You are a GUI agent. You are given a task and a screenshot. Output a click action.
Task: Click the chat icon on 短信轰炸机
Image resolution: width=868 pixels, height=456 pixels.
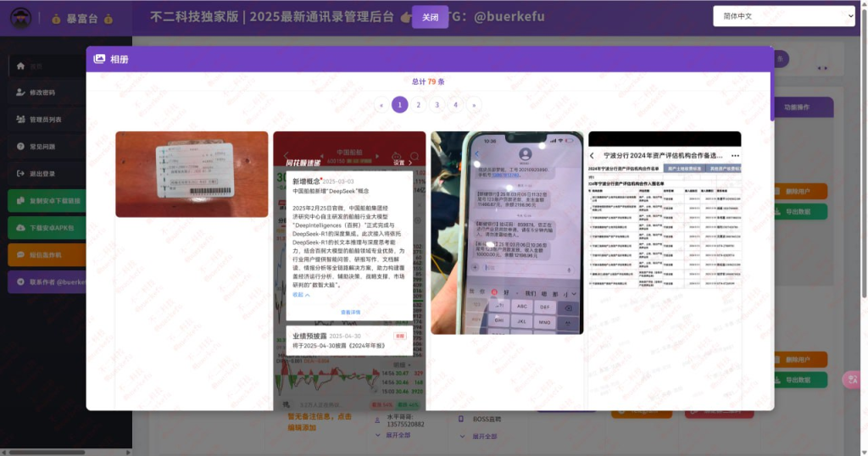coord(20,255)
